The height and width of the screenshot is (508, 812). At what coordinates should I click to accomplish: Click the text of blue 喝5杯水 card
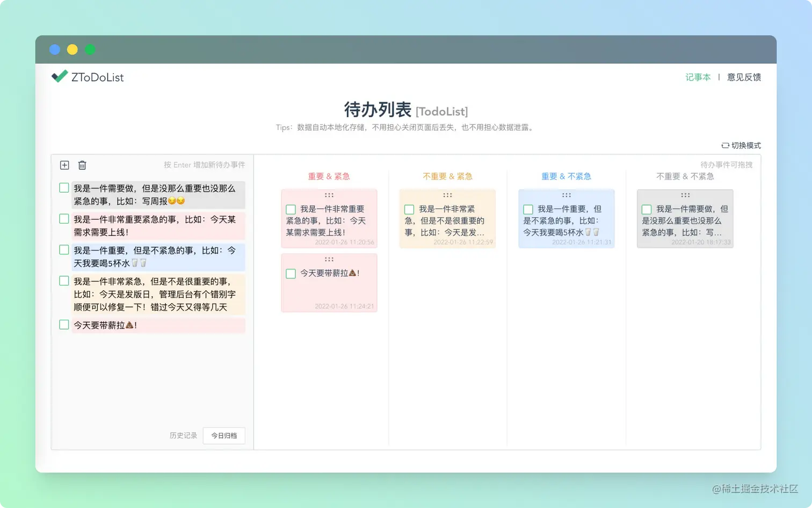tap(563, 220)
